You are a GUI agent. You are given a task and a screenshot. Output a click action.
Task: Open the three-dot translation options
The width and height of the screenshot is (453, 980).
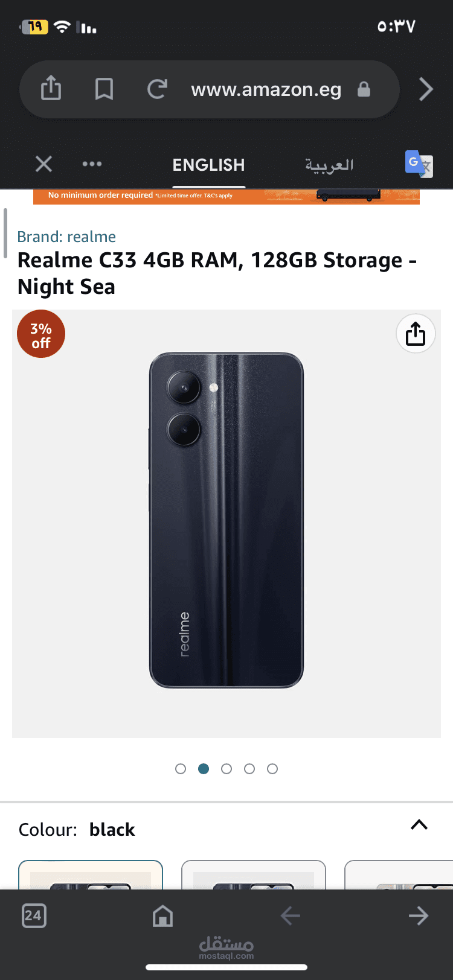92,164
